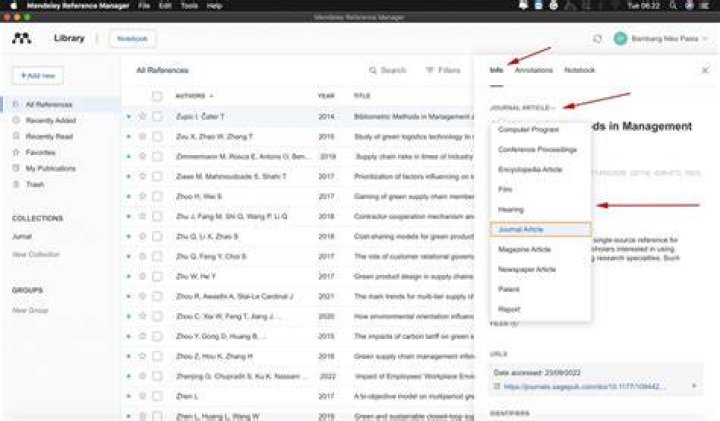This screenshot has width=720, height=421.
Task: Tick the checkbox for Zhu W, He Y
Action: point(157,276)
